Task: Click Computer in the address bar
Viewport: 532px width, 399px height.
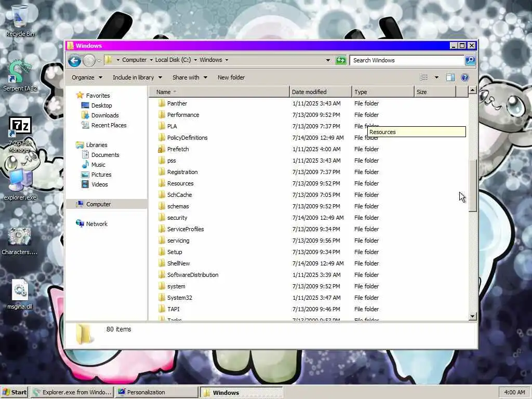Action: pyautogui.click(x=135, y=60)
